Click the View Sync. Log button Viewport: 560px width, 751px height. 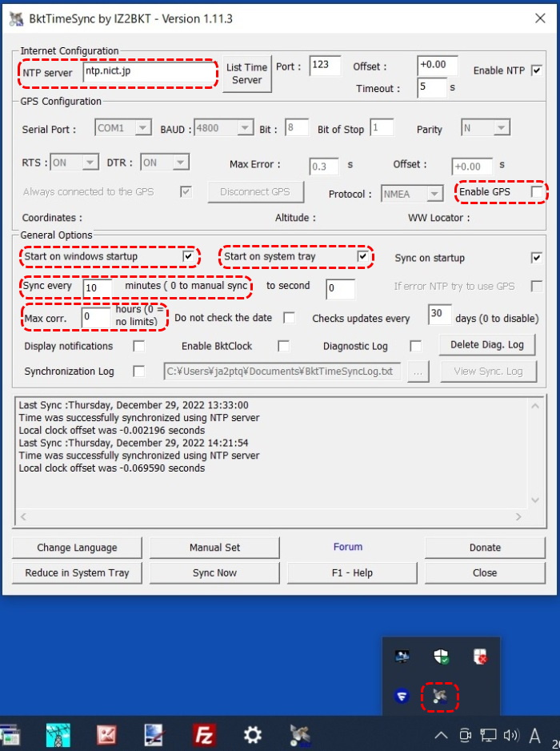pos(488,371)
